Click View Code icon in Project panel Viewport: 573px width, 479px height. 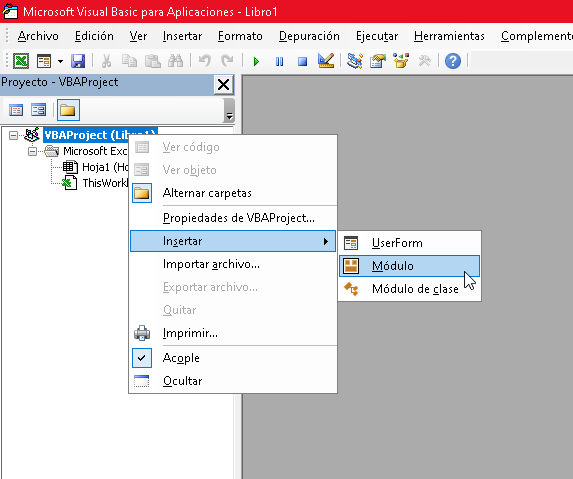(16, 110)
